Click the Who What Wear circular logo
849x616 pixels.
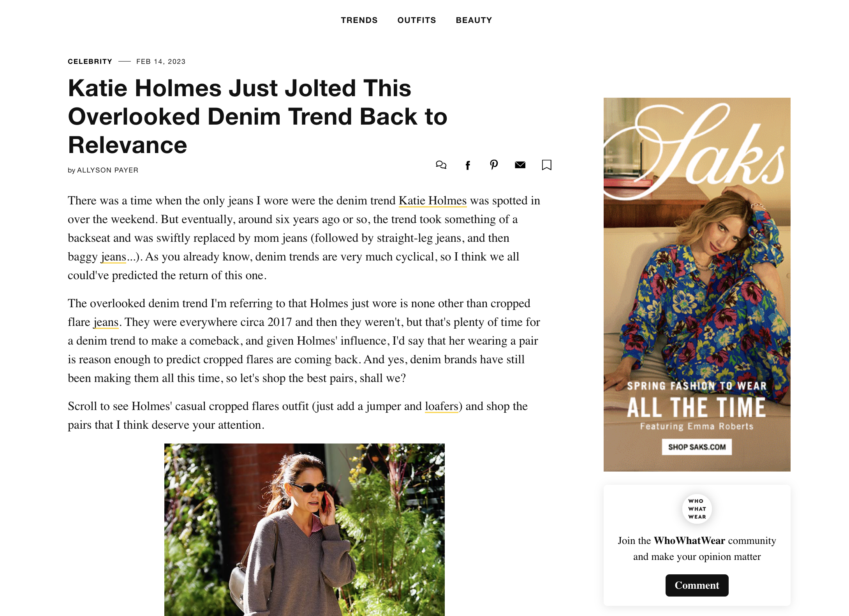697,509
